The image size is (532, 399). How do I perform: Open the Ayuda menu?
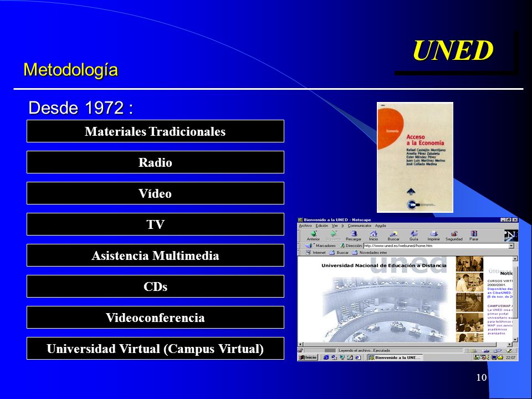[x=380, y=226]
